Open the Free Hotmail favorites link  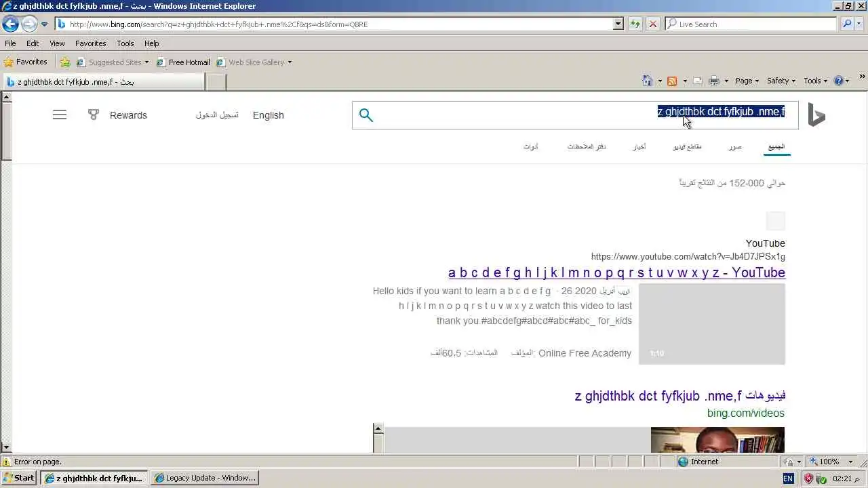(x=183, y=62)
